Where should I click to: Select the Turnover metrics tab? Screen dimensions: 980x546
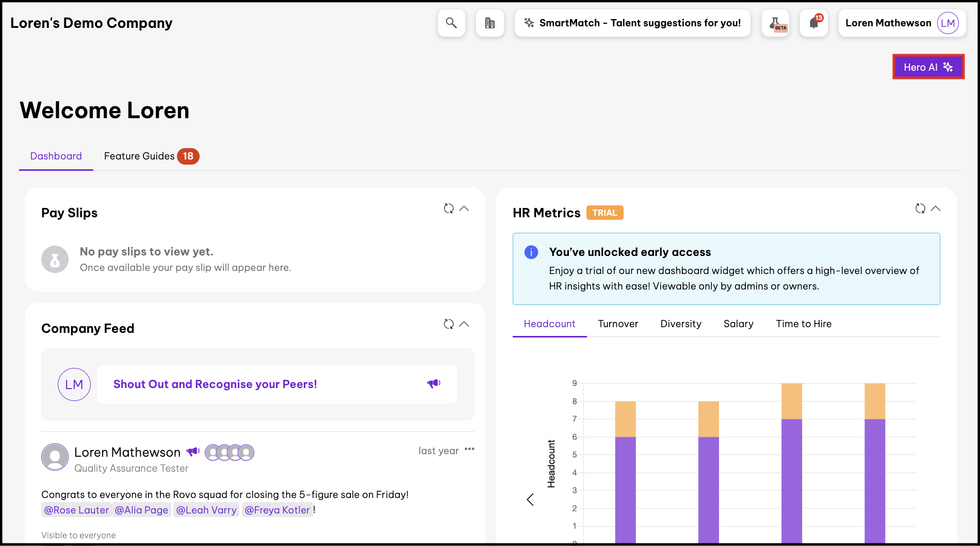618,324
